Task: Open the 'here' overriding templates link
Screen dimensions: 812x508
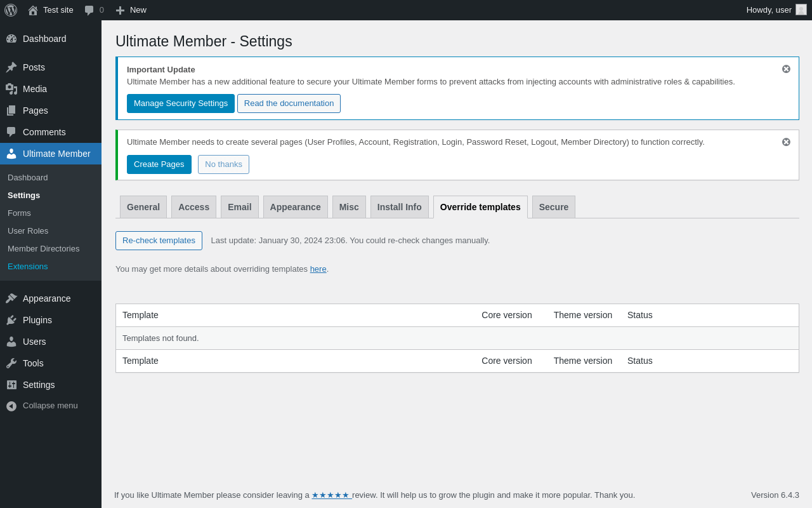Action: tap(318, 269)
